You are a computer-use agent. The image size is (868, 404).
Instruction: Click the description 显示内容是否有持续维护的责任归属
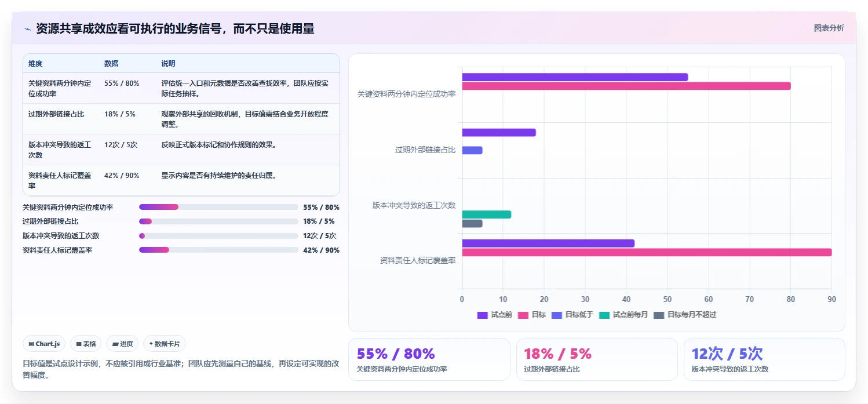[218, 176]
